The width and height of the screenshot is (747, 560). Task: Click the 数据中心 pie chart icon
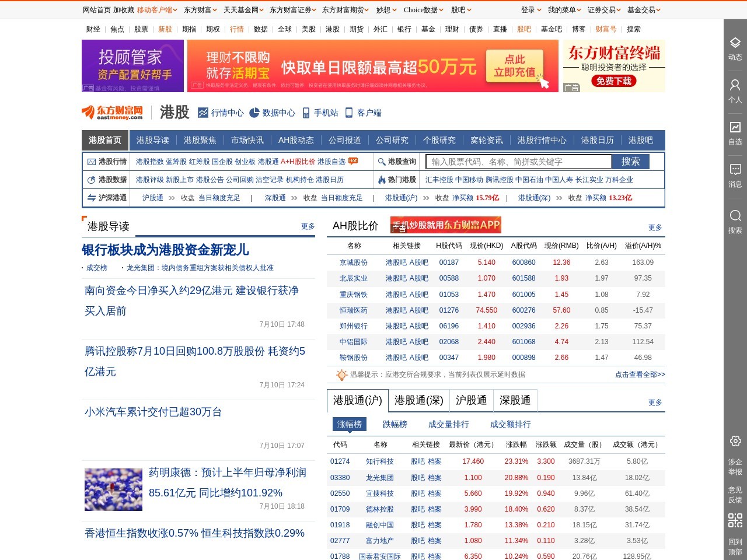pyautogui.click(x=253, y=113)
